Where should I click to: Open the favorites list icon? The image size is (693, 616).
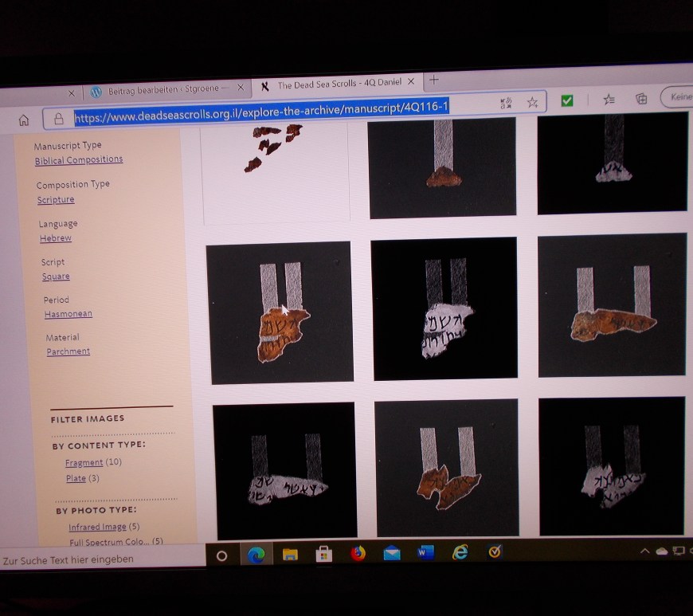coord(609,100)
